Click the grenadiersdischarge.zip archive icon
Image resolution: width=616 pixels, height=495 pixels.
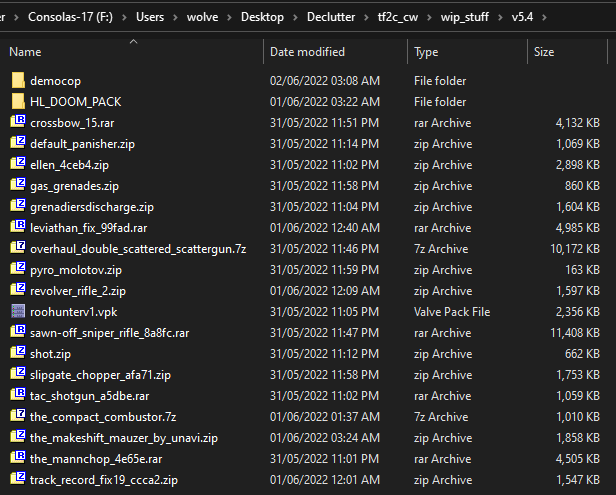pyautogui.click(x=18, y=206)
